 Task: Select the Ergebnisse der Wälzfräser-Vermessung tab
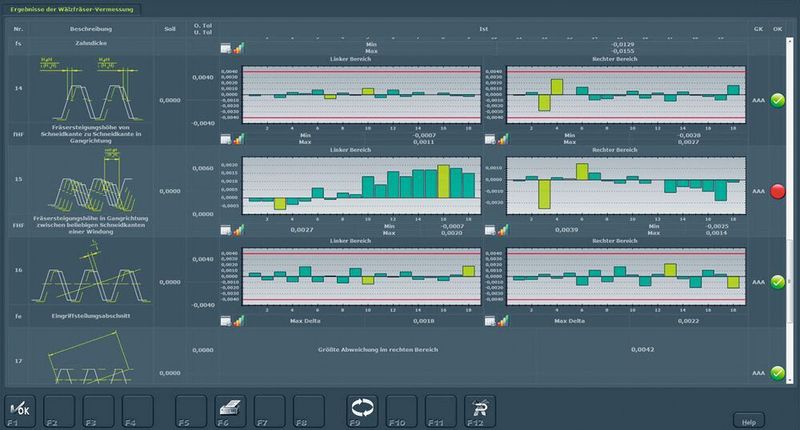(x=72, y=9)
